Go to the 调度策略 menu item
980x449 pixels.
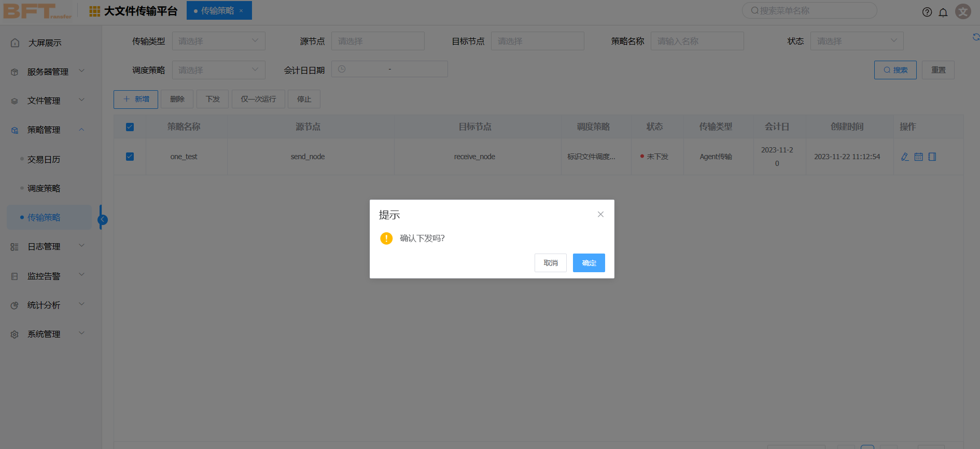tap(44, 188)
